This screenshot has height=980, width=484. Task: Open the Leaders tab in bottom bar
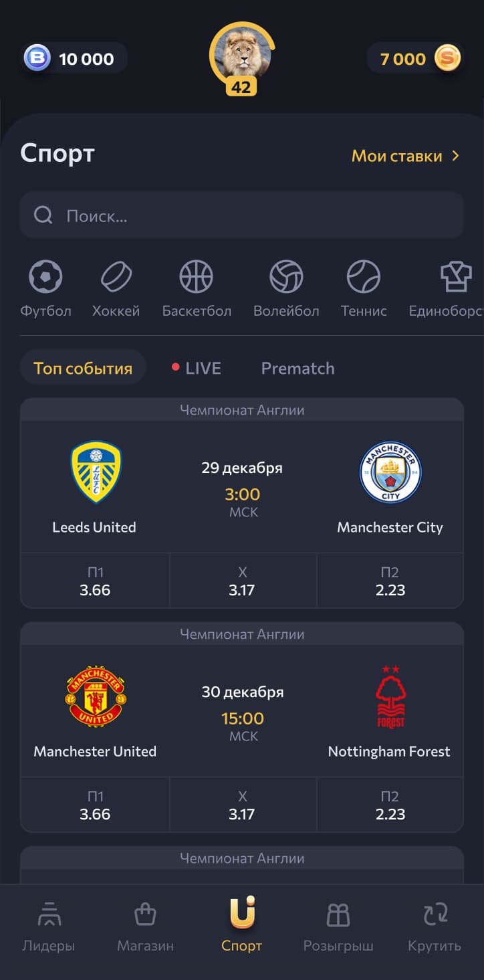[49, 926]
